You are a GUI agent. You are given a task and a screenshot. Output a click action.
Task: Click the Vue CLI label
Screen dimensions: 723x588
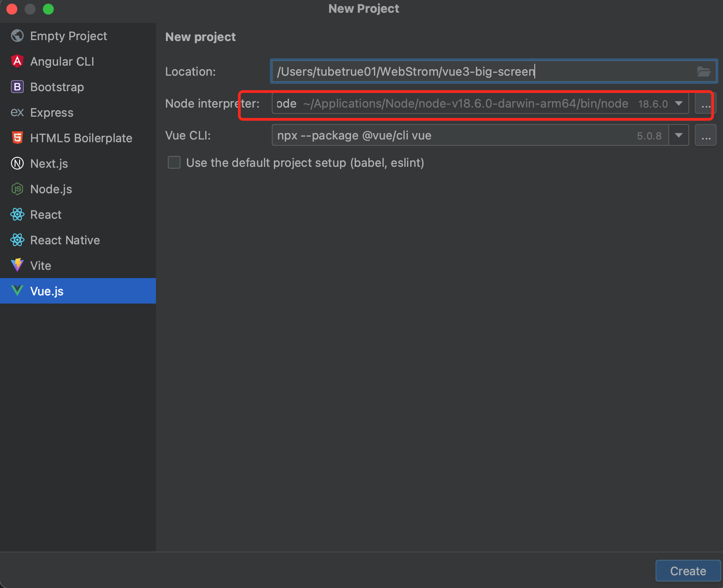pyautogui.click(x=188, y=135)
